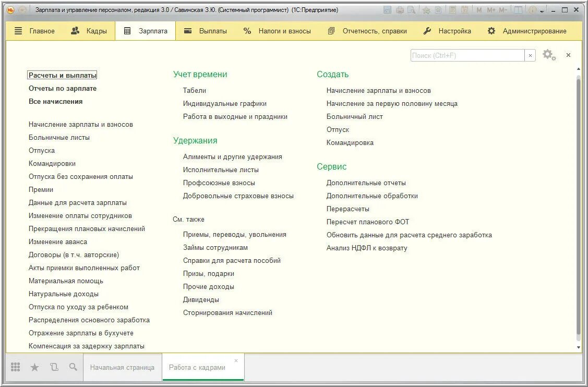Image resolution: width=588 pixels, height=387 pixels.
Task: Create an Отпуск document under Создать
Action: [338, 130]
